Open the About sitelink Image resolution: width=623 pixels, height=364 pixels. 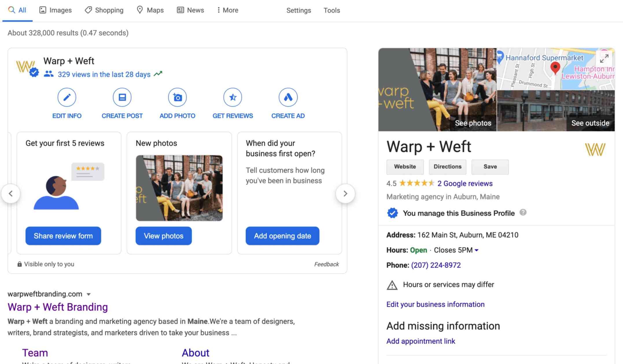click(x=196, y=353)
